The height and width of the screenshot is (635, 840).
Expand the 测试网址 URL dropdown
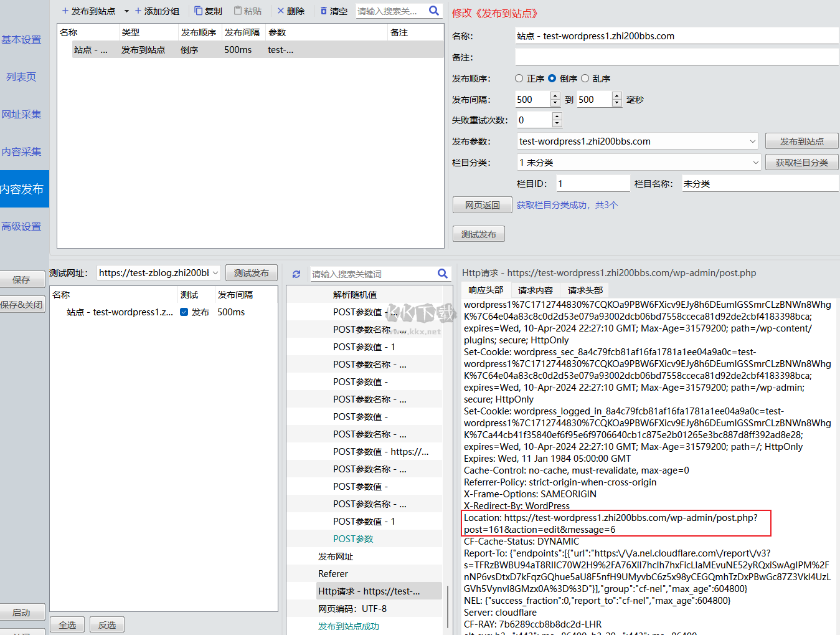pos(215,273)
